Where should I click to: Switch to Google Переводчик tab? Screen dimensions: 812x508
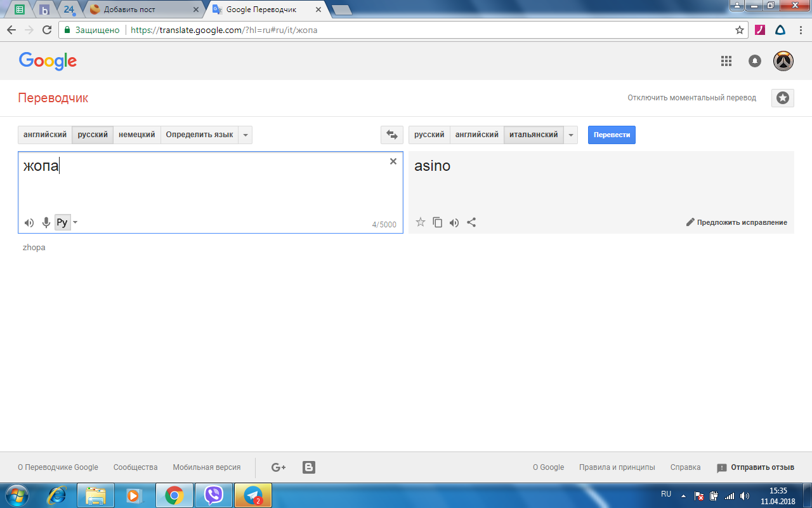pyautogui.click(x=267, y=10)
